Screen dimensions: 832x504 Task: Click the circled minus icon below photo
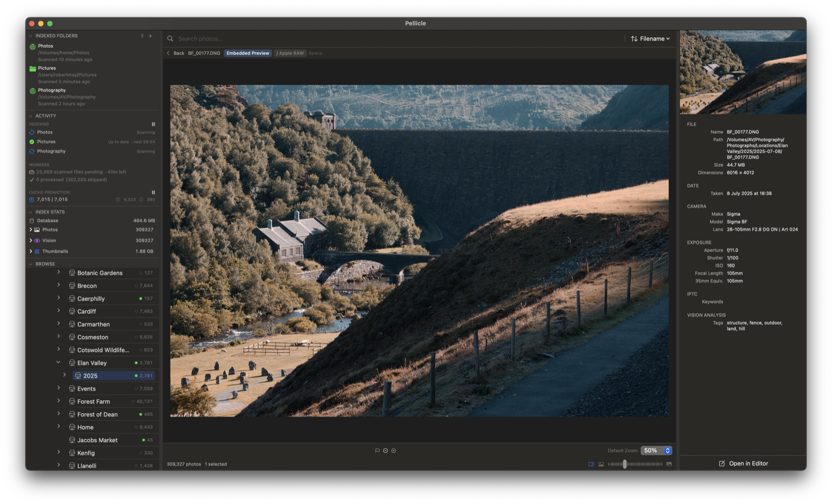coord(385,450)
